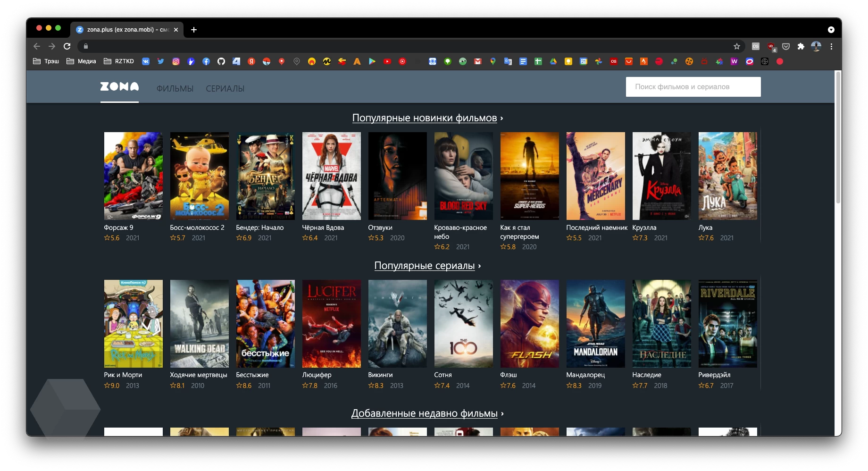The height and width of the screenshot is (471, 868).
Task: Click the page vertical scrollbar
Action: (x=838, y=137)
